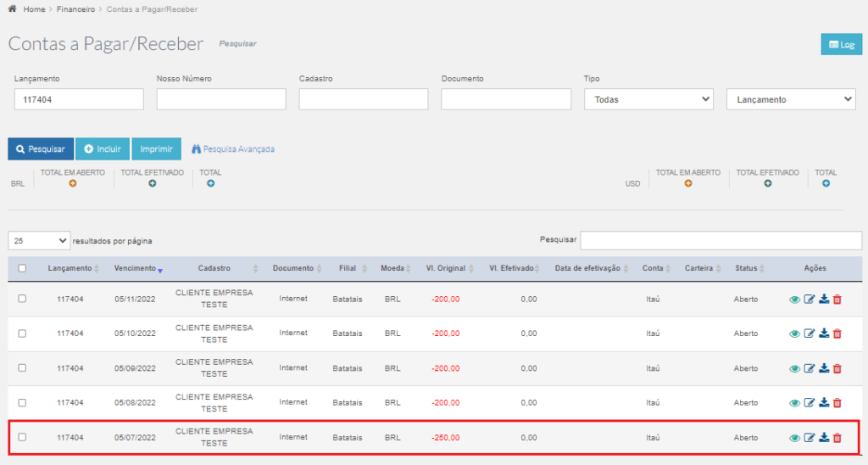View the entry due 05/08/2022 (eye icon)

click(x=794, y=403)
